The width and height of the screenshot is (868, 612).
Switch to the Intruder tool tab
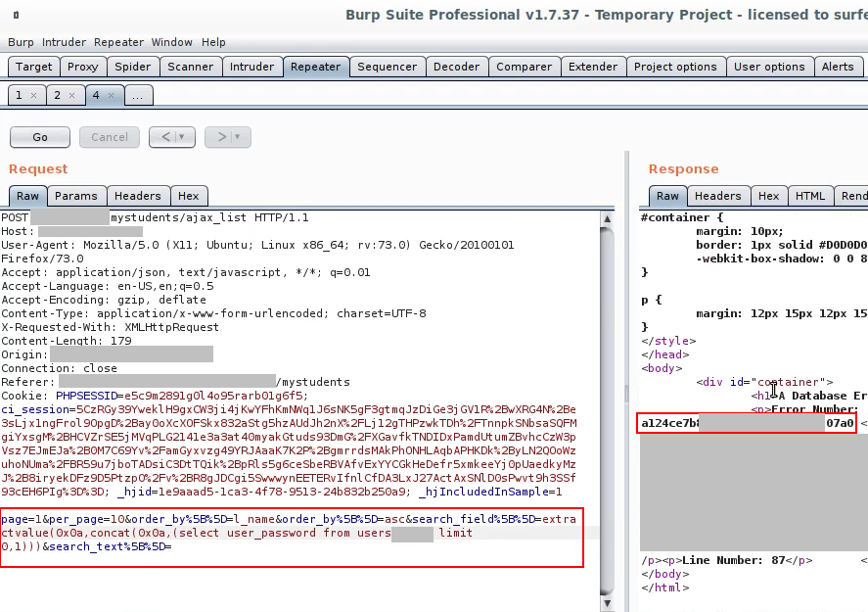251,67
